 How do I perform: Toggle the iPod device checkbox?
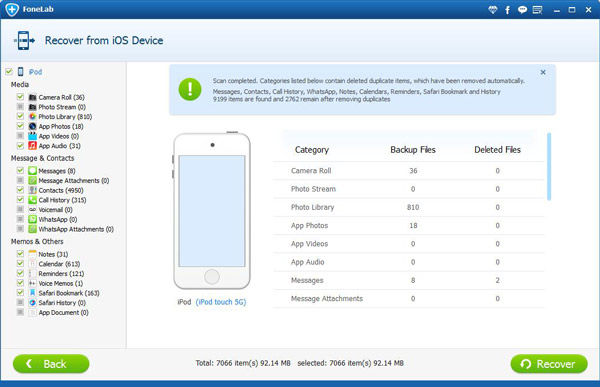click(x=8, y=72)
